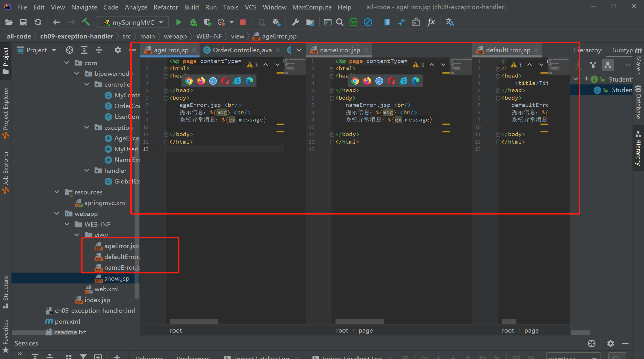The image size is (644, 359).
Task: Click the translate icon in toolbar
Action: (x=450, y=22)
